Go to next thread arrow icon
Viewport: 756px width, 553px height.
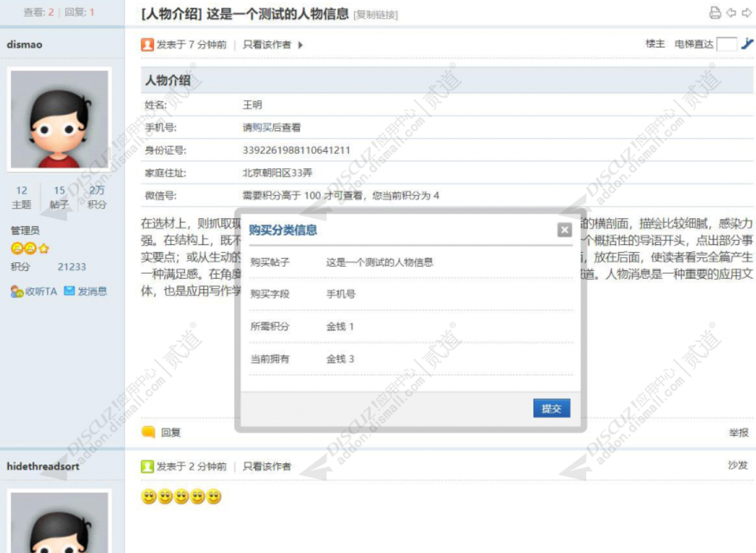tap(747, 13)
